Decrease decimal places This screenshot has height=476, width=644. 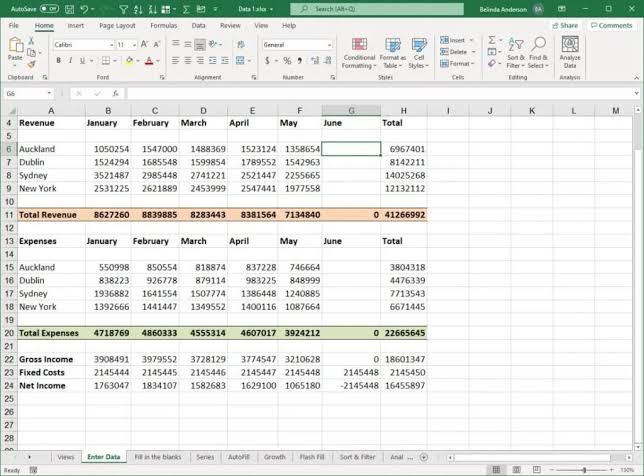327,61
